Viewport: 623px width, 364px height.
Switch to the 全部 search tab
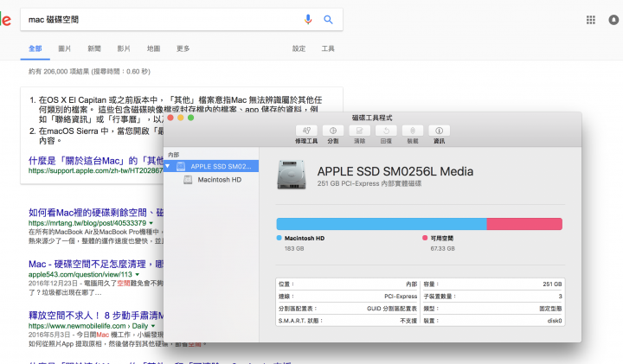[x=35, y=48]
